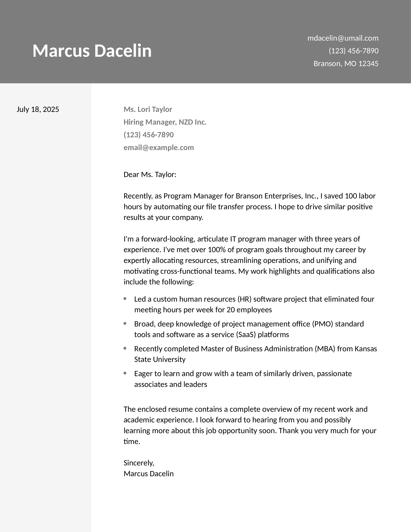Click the paragraph starting I'm a forward-looking
Viewport: 411px width, 532px height.
(249, 260)
